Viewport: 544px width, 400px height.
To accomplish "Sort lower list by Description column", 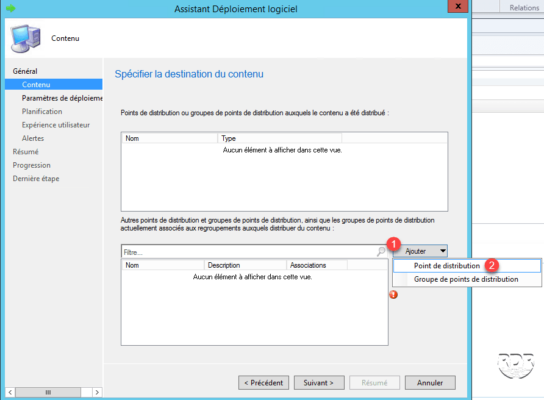I will point(245,265).
